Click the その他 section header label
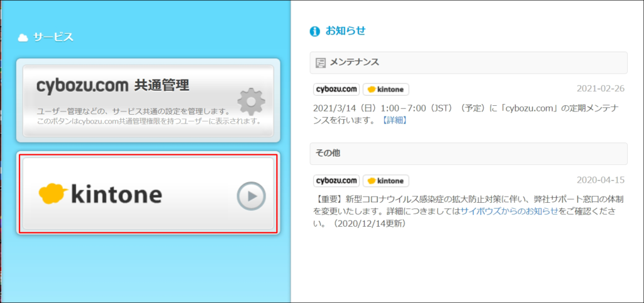The height and width of the screenshot is (303, 644). pos(328,153)
